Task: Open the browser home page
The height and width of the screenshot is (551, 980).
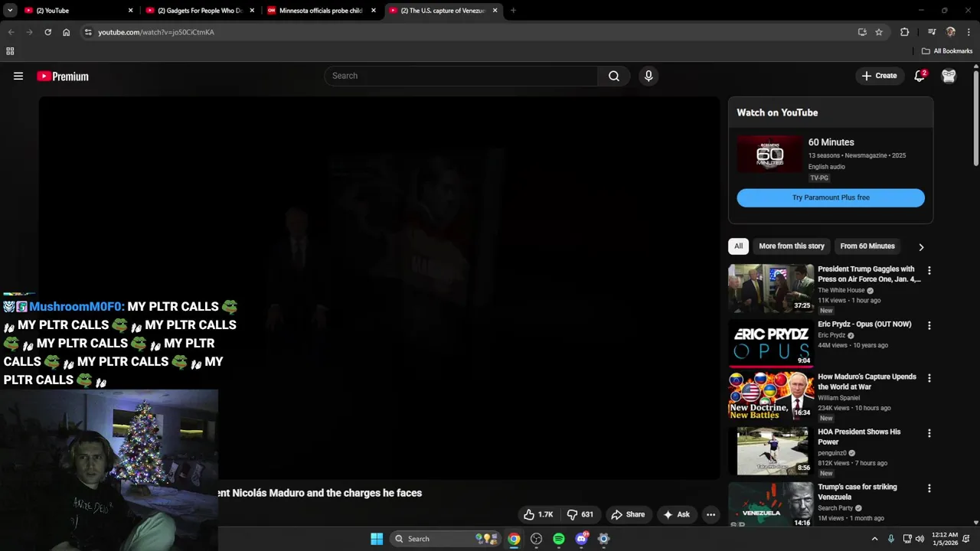Action: (67, 32)
